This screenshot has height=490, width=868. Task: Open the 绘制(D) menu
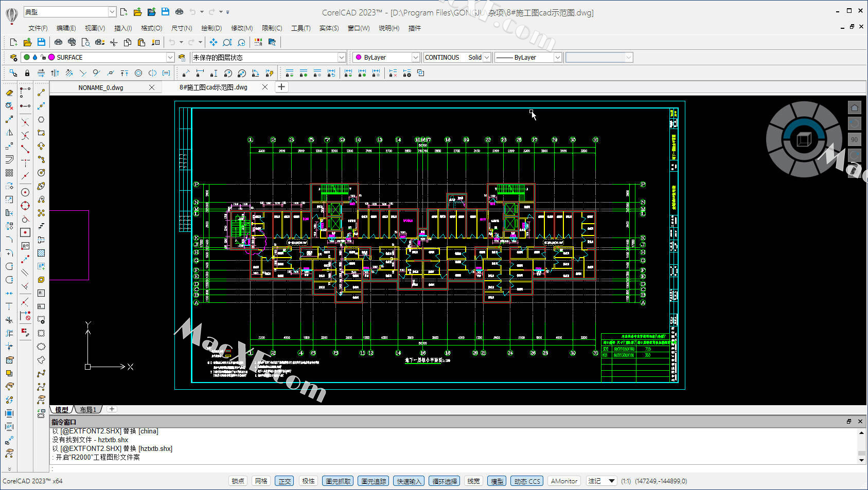211,28
